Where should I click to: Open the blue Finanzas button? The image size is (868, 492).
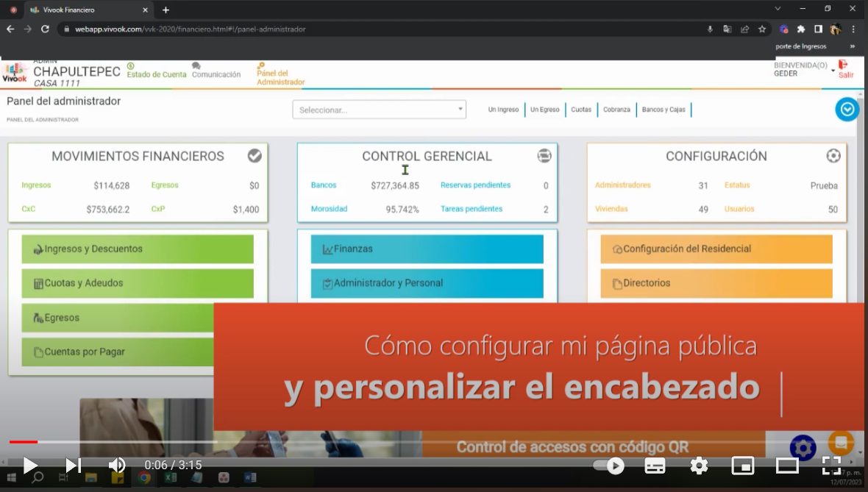click(427, 249)
